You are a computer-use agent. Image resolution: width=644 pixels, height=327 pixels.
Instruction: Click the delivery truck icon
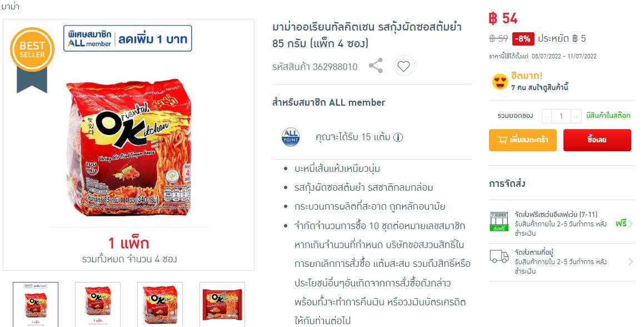tap(499, 256)
